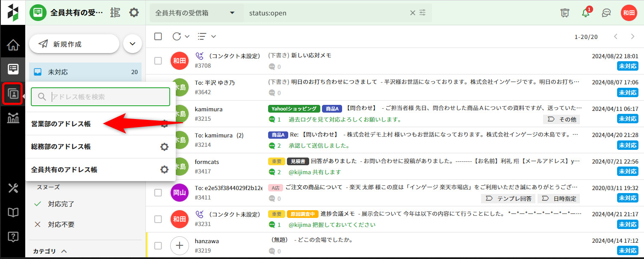
Task: Click the notification bell icon
Action: tap(585, 13)
